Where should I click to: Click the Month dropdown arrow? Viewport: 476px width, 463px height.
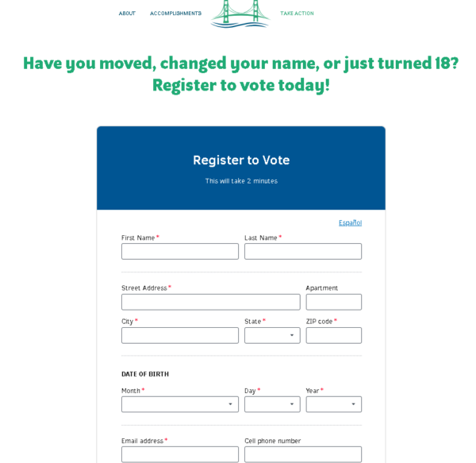tap(230, 404)
